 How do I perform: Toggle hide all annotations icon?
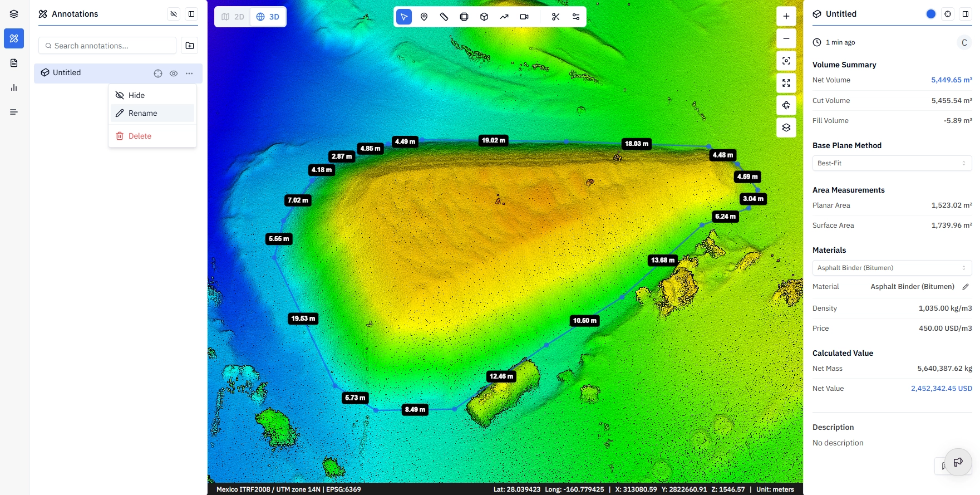tap(174, 14)
